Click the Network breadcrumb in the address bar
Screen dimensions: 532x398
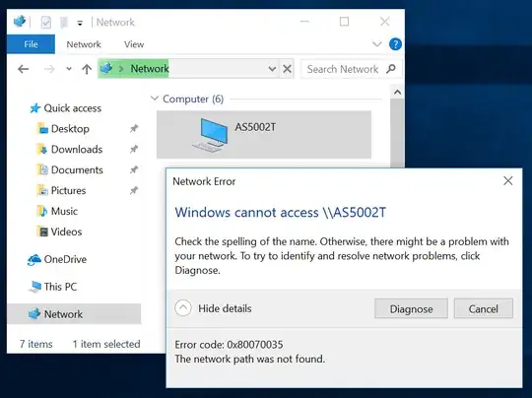[150, 69]
